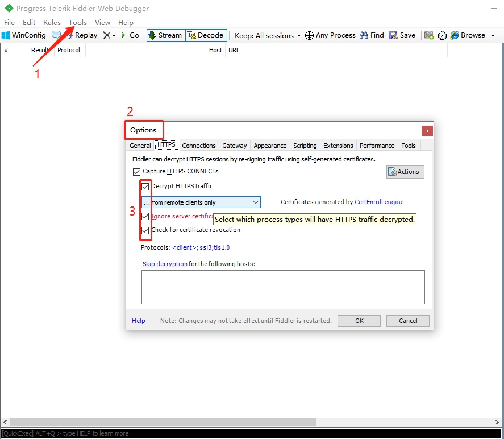Switch to the Scripting tab
This screenshot has height=439, width=504.
(305, 146)
